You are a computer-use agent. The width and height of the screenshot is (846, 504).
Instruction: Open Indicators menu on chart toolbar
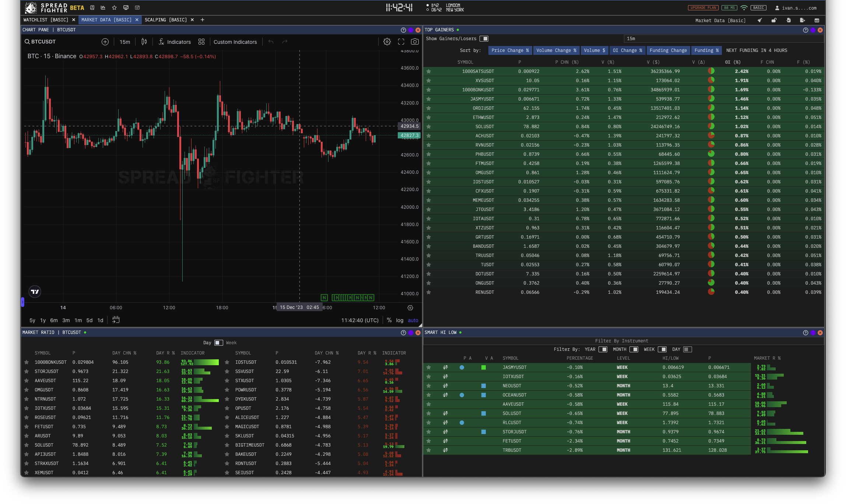(175, 42)
